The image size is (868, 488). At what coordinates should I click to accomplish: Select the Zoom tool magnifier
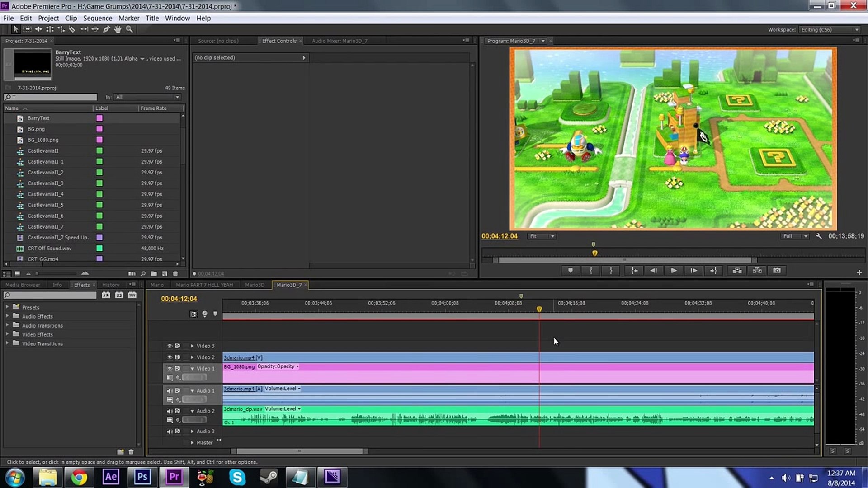(129, 29)
